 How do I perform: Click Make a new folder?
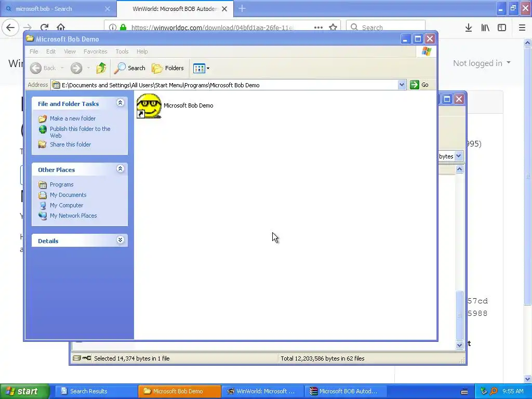[73, 118]
